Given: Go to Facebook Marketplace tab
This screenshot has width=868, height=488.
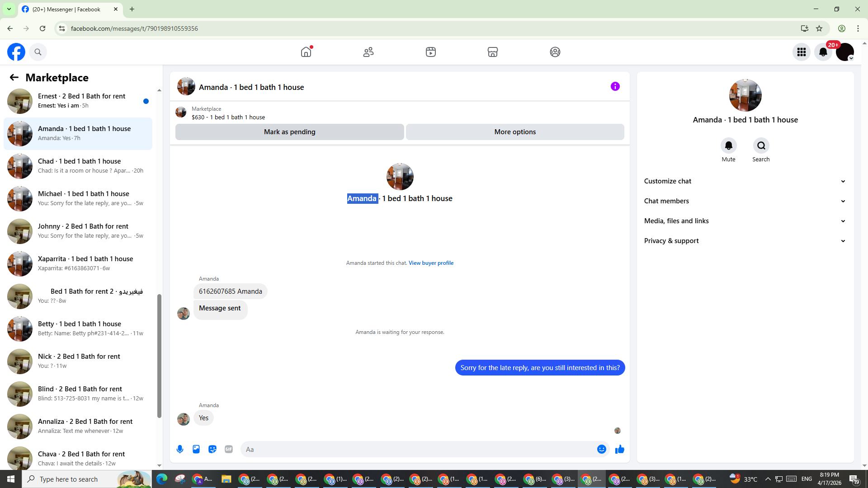Looking at the screenshot, I should coord(492,52).
